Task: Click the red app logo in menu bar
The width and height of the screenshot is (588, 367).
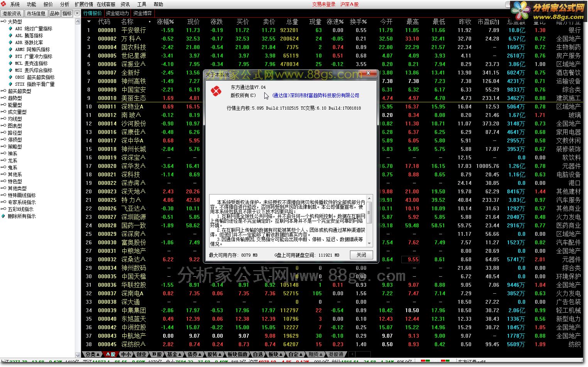Action: click(x=3, y=4)
